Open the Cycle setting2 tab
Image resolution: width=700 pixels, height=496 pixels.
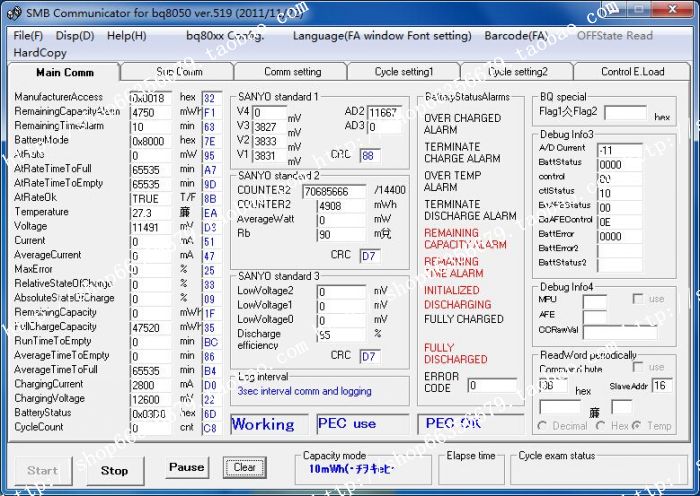[517, 72]
